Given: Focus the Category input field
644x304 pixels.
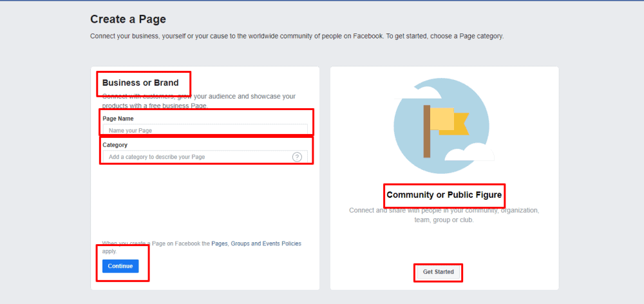Looking at the screenshot, I should click(x=205, y=157).
